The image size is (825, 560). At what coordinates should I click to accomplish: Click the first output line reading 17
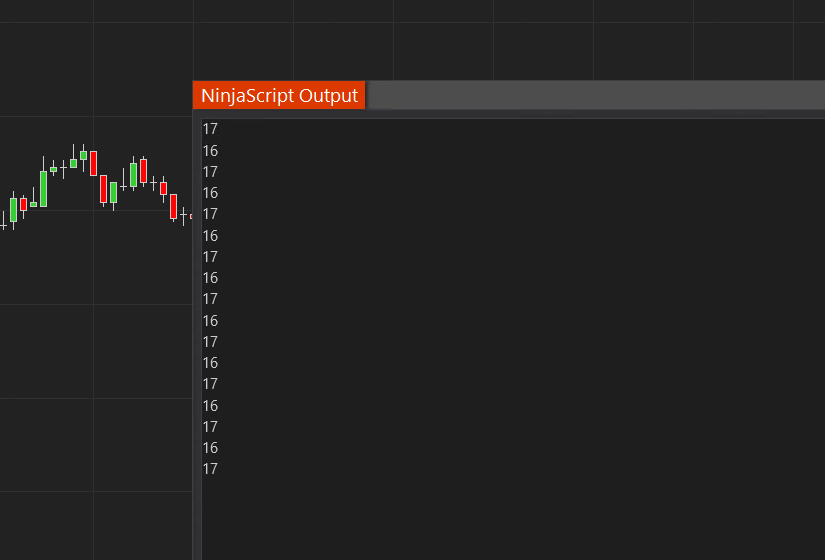pyautogui.click(x=210, y=129)
